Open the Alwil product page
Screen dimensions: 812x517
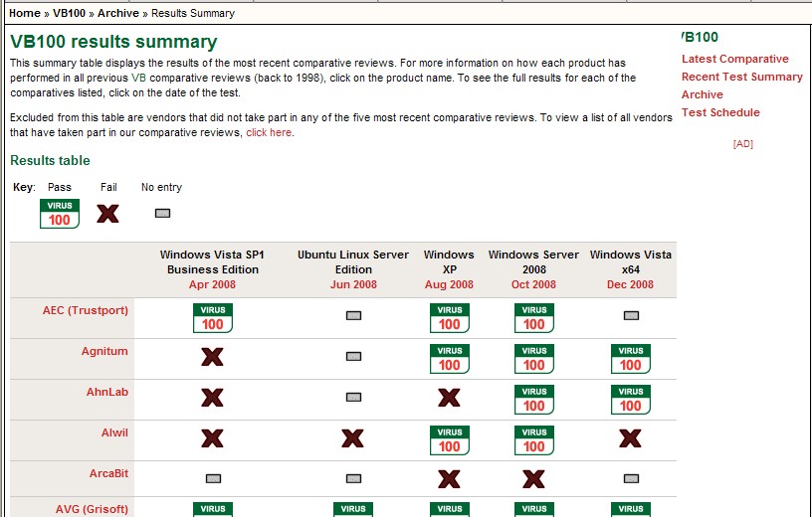tap(114, 432)
